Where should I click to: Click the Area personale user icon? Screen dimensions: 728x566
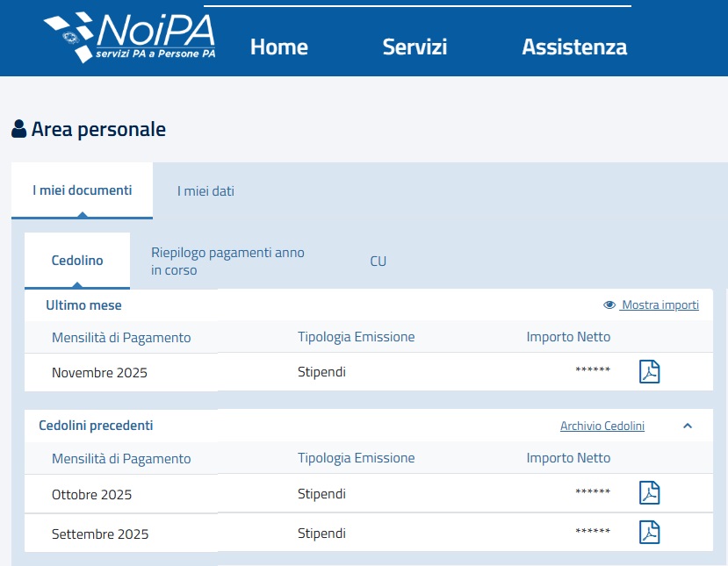tap(19, 130)
